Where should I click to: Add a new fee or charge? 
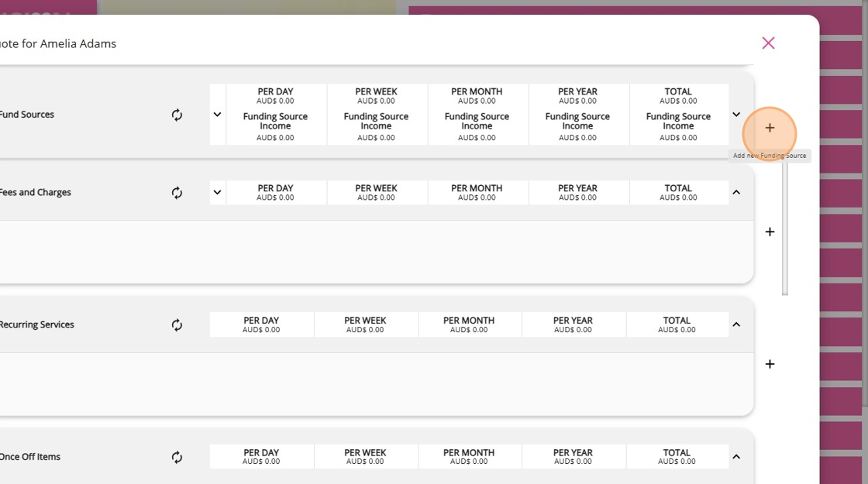[770, 232]
